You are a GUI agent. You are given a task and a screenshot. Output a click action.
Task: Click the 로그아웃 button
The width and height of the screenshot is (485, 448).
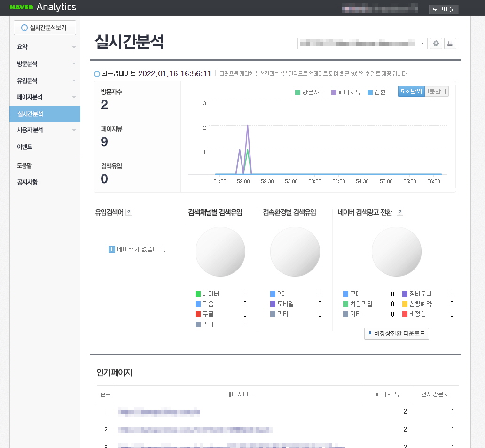point(443,9)
